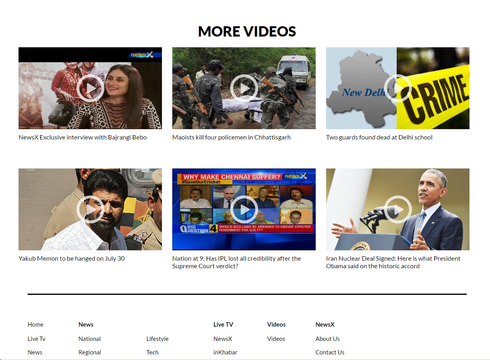Viewport: 490px width, 360px height.
Task: Play the Maoists Chhattisgarh video
Action: point(244,88)
